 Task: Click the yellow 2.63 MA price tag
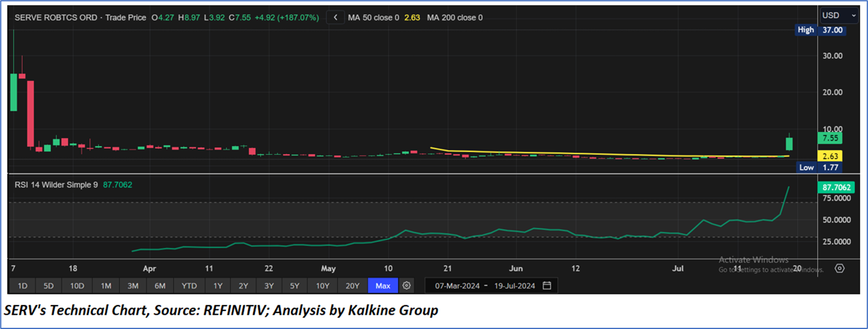pyautogui.click(x=830, y=156)
